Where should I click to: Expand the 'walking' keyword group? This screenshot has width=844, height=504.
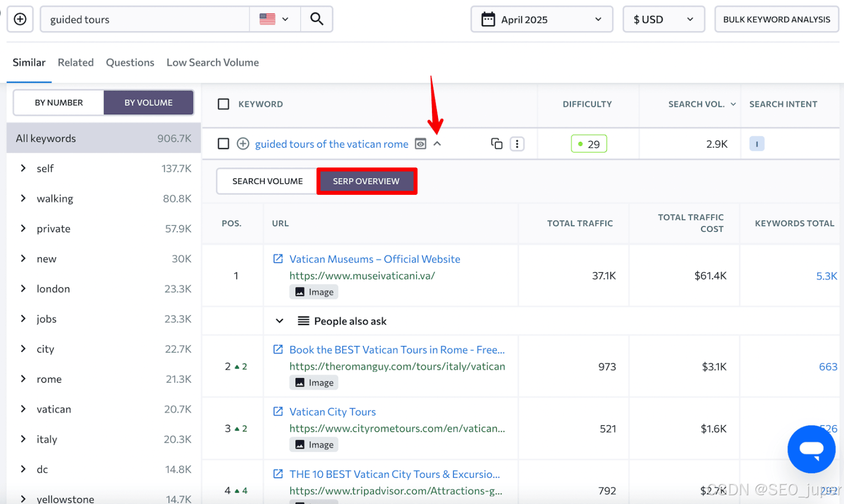tap(23, 198)
